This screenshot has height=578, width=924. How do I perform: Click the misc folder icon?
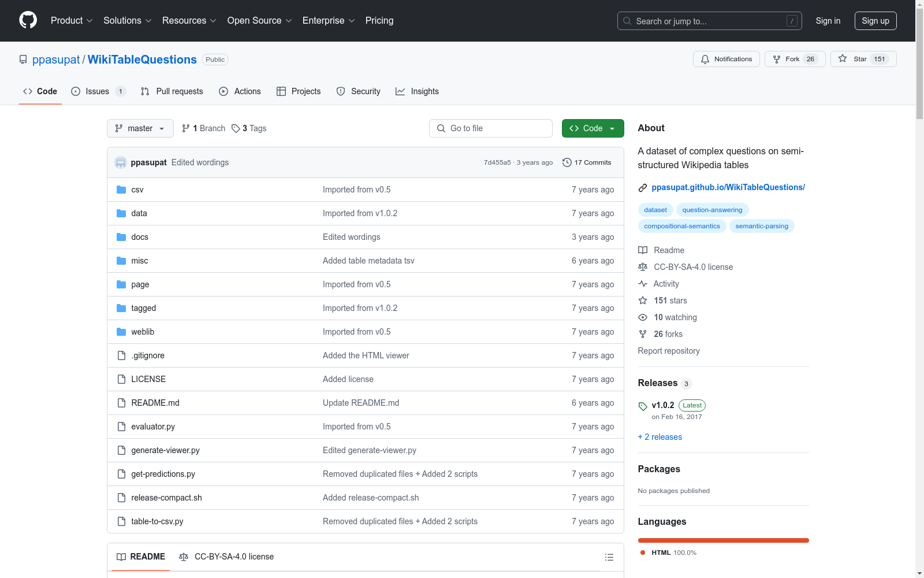pos(121,261)
